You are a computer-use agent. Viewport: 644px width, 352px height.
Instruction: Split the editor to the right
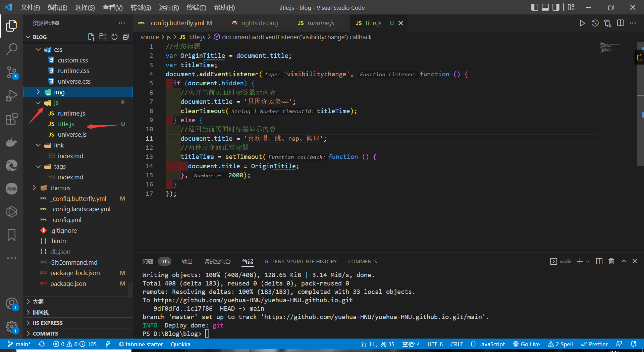[620, 23]
